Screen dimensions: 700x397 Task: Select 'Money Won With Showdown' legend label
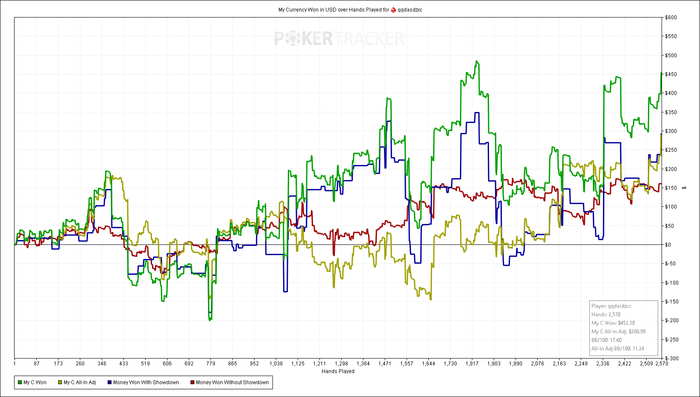click(x=146, y=382)
